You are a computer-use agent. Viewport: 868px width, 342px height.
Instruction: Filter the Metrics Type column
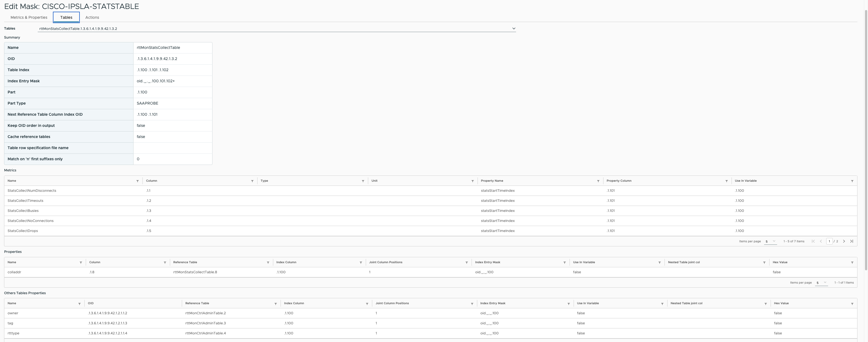[x=363, y=181]
